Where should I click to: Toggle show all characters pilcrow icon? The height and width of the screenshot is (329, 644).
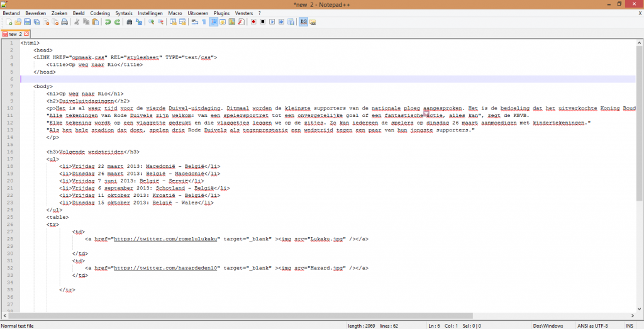click(204, 22)
